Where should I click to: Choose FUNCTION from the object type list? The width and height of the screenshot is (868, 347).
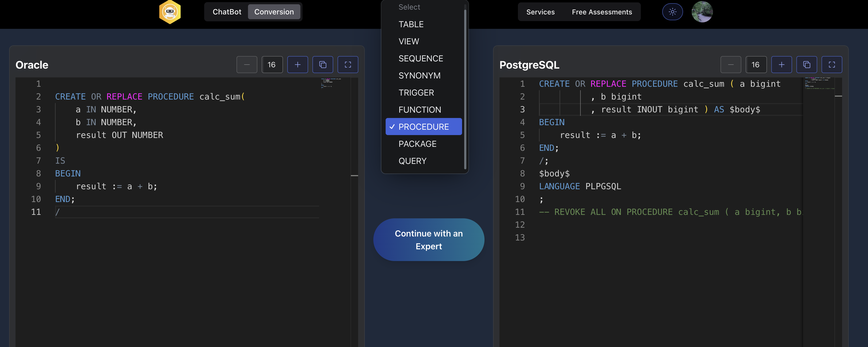pyautogui.click(x=420, y=110)
